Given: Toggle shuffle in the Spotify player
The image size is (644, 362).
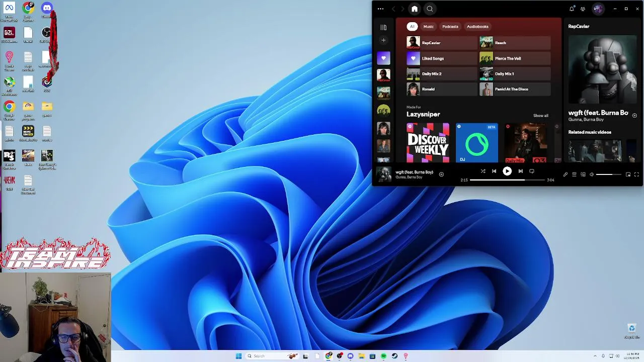Looking at the screenshot, I should tap(482, 171).
